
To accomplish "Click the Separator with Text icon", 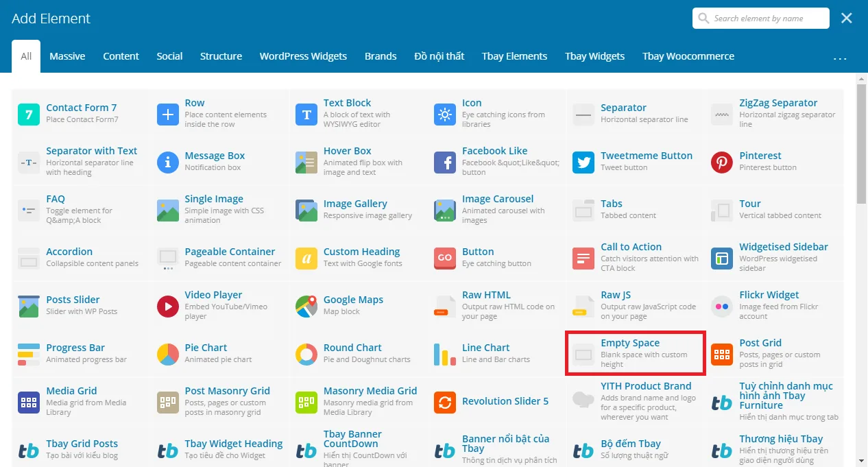I will pyautogui.click(x=29, y=162).
